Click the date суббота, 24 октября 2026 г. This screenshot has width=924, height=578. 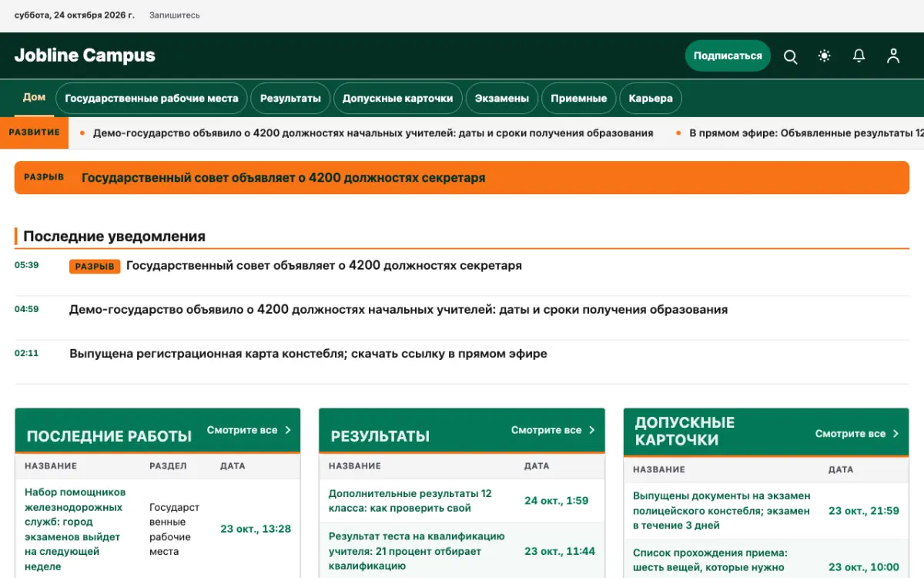[75, 15]
